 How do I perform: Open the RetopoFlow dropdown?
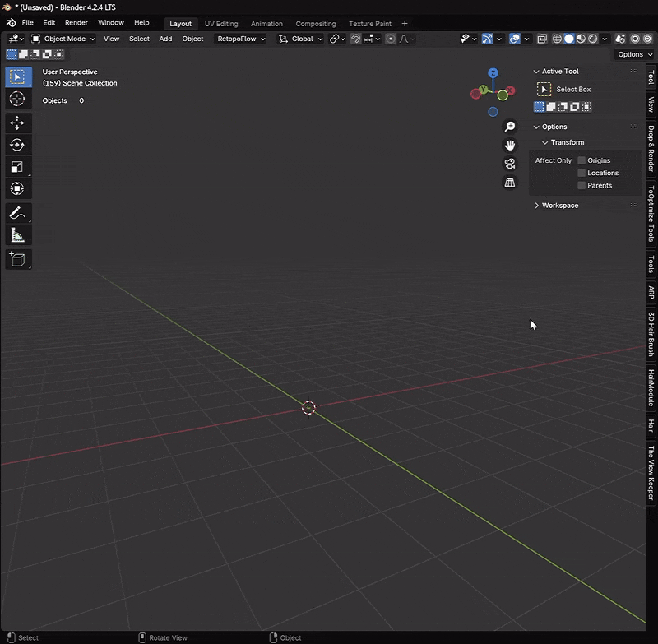pos(241,39)
